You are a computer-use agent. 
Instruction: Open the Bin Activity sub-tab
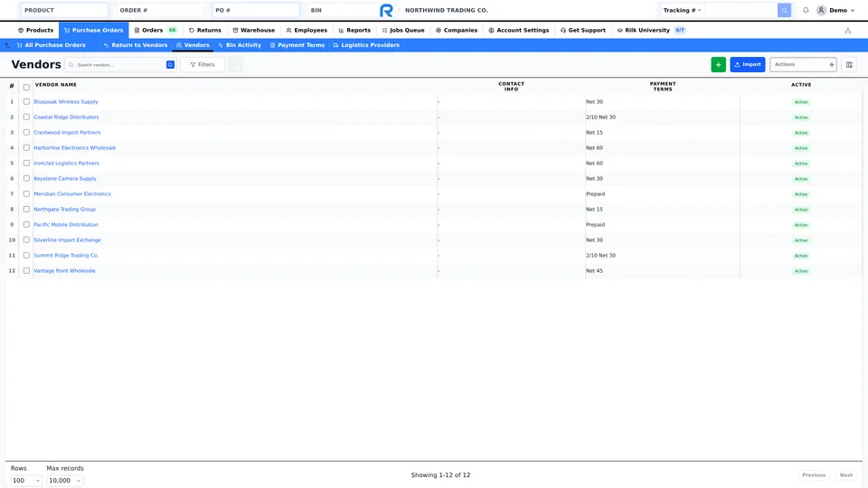(x=239, y=45)
